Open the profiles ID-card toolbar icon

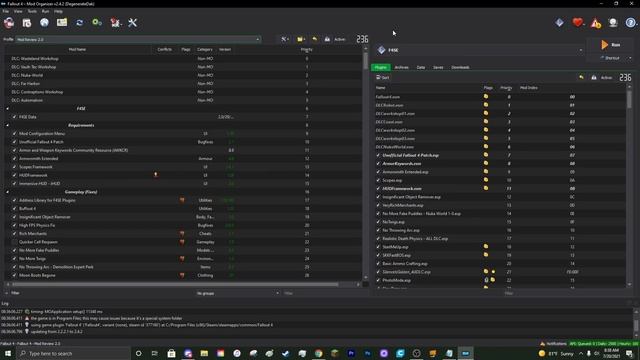click(x=62, y=23)
